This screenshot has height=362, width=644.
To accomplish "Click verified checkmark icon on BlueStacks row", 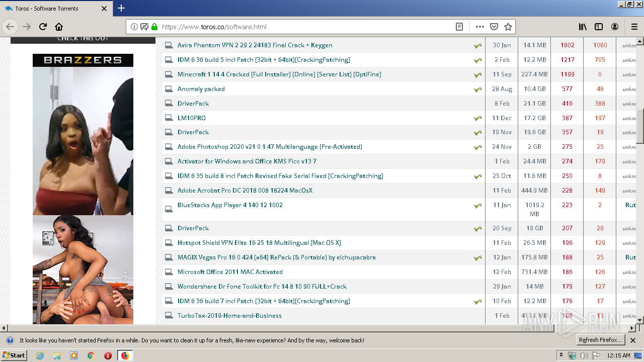I will pos(477,206).
